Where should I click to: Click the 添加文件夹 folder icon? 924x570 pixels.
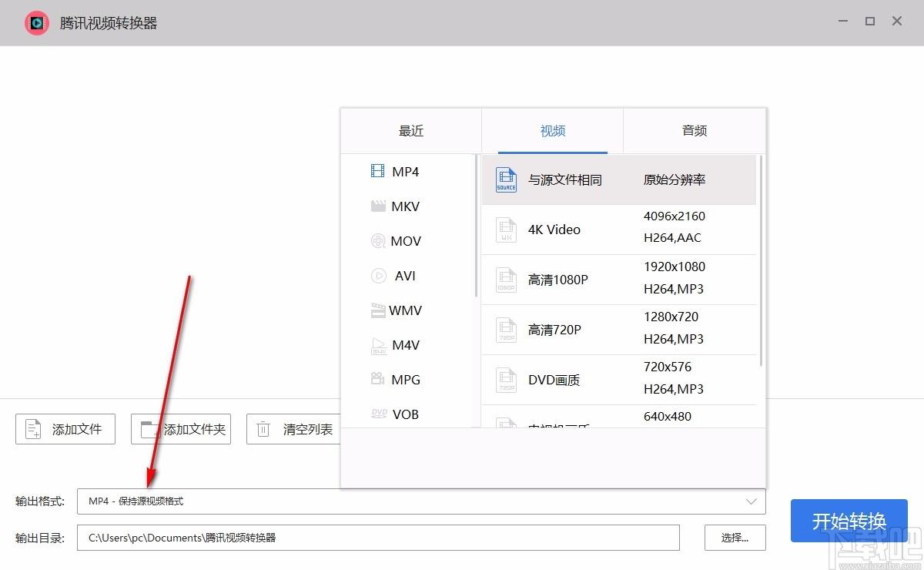(x=151, y=429)
